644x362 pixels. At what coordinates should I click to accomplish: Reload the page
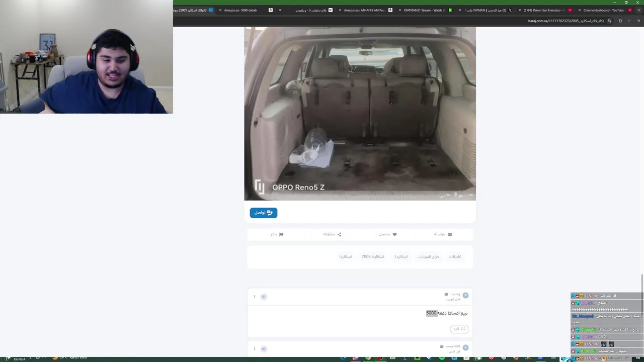tap(620, 21)
